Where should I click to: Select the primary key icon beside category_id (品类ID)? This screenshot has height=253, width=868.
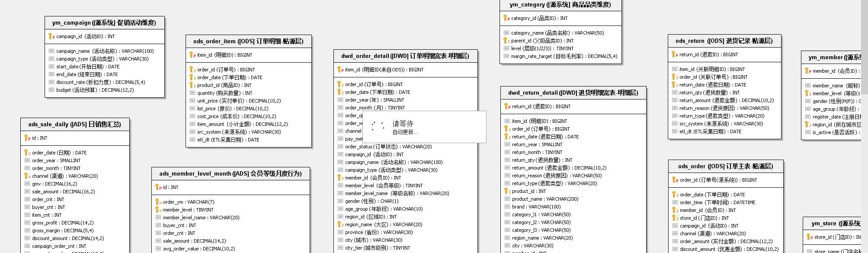pos(506,18)
